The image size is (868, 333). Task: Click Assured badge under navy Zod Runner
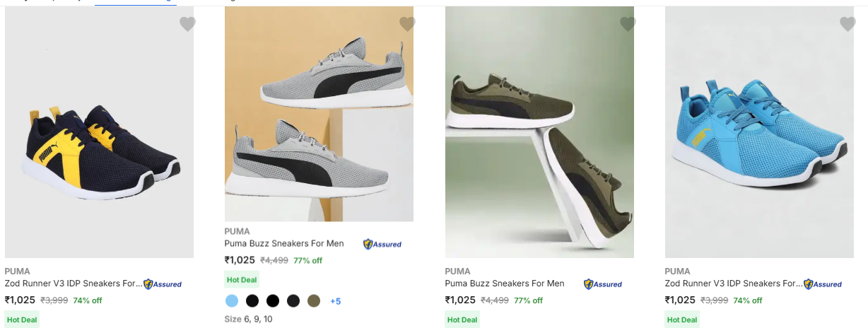[x=163, y=284]
